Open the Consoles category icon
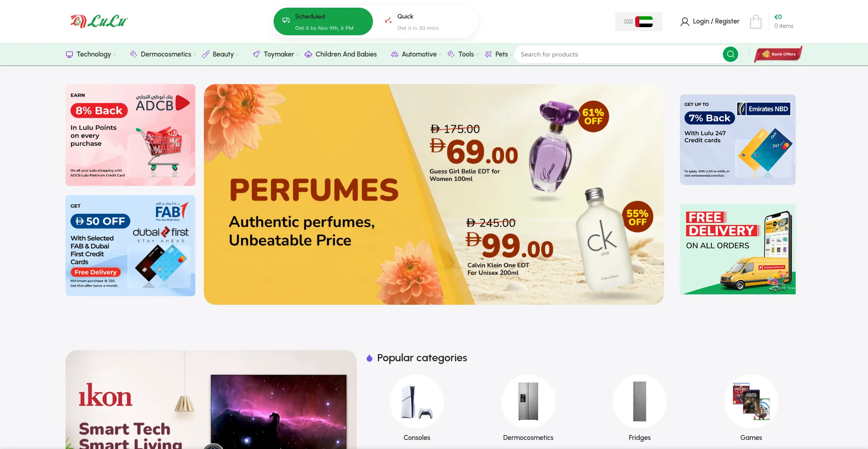868x449 pixels. [x=417, y=402]
